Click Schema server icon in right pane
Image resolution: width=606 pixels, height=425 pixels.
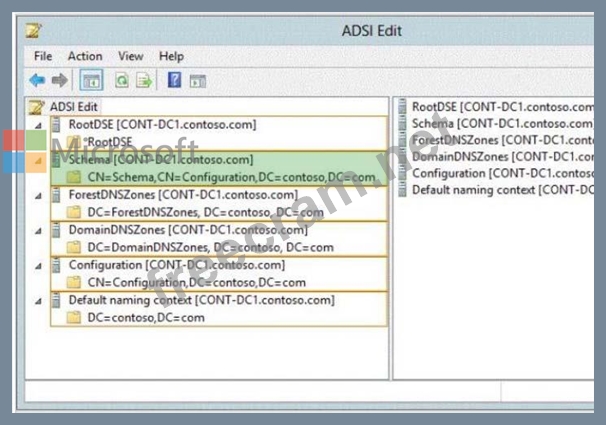click(402, 123)
